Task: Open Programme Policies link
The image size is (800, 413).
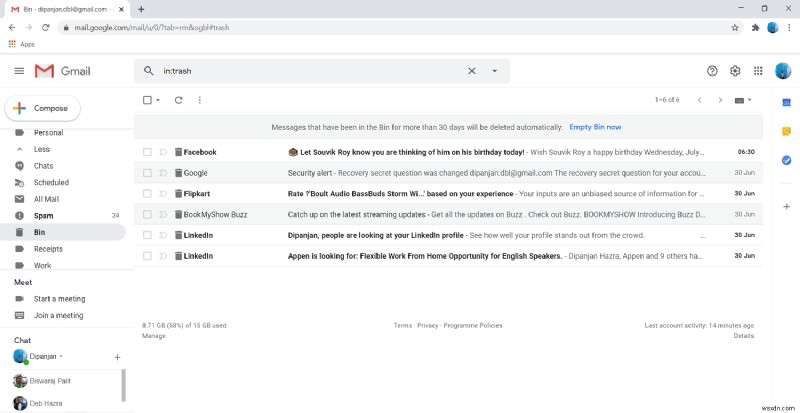Action: (x=473, y=325)
